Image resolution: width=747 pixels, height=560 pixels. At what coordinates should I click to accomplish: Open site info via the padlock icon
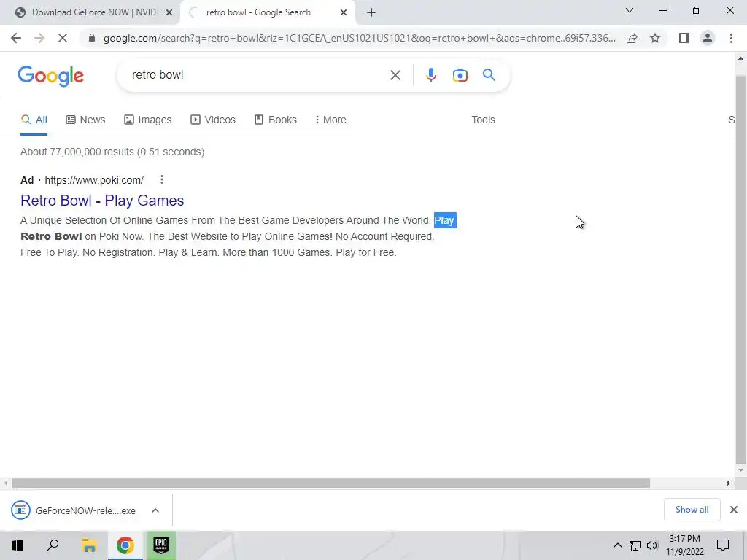[92, 38]
